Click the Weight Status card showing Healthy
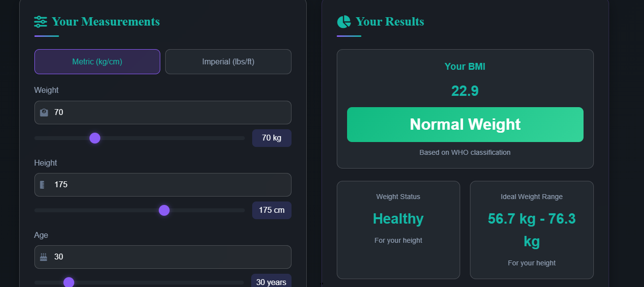 point(398,230)
